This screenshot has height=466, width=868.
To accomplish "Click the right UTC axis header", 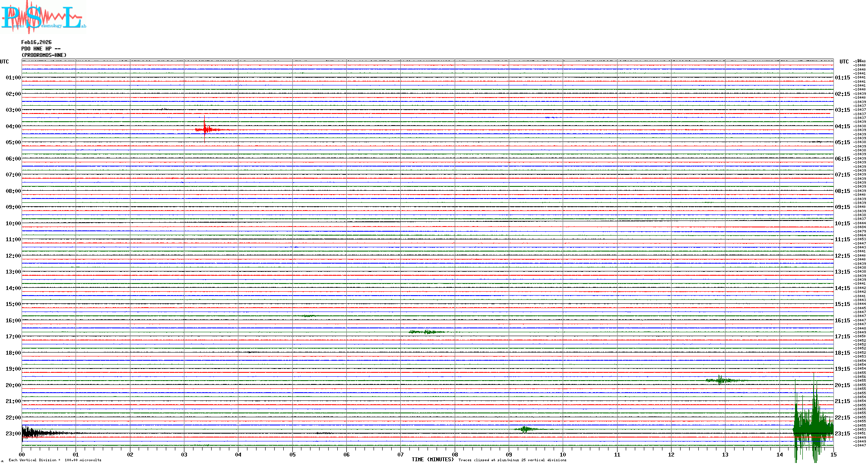I will 844,62.
